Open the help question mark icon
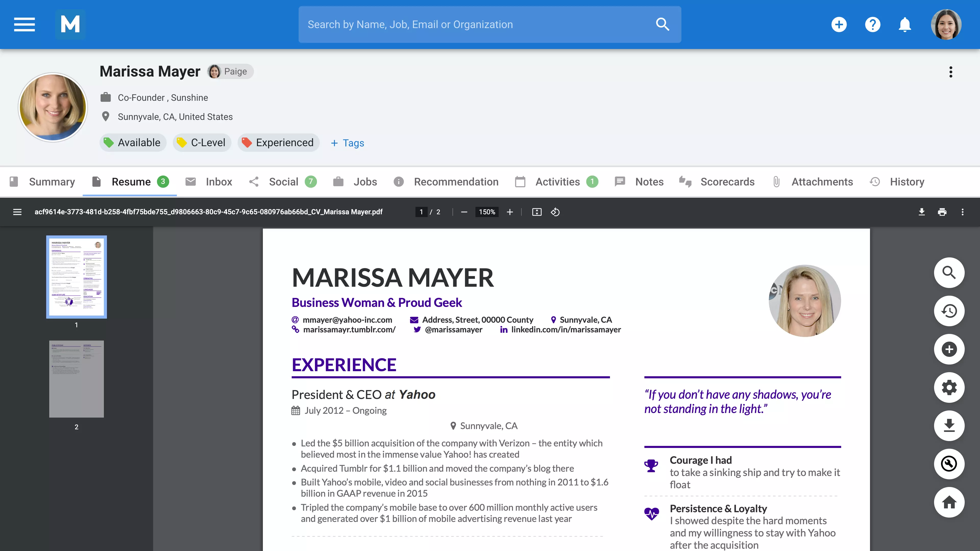This screenshot has height=551, width=980. 872,24
